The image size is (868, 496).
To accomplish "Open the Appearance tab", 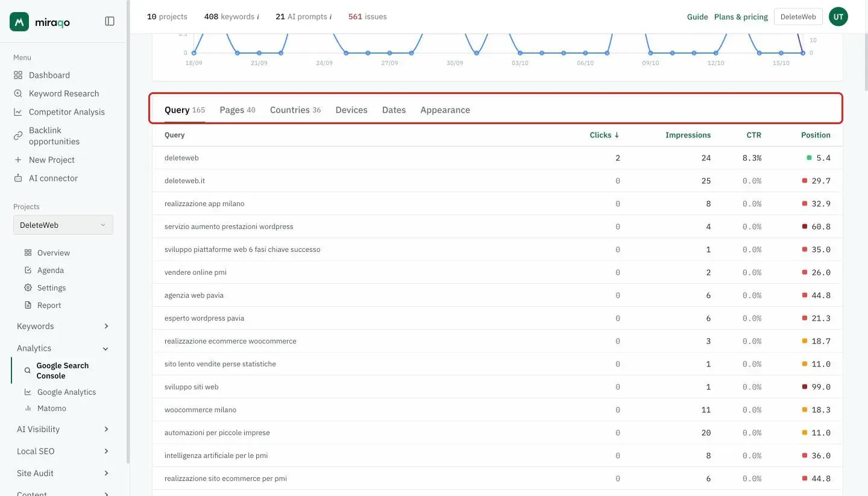I will pos(445,110).
